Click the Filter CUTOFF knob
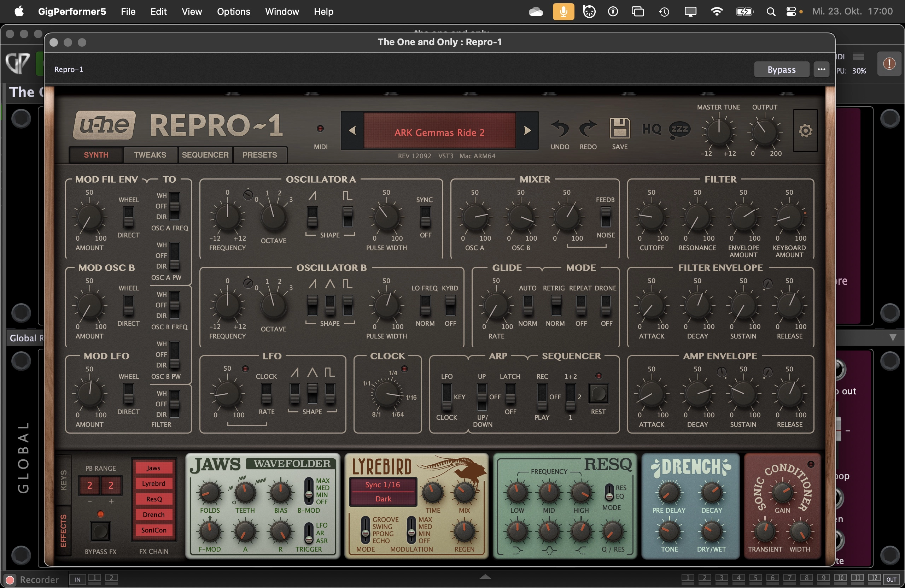 (652, 217)
